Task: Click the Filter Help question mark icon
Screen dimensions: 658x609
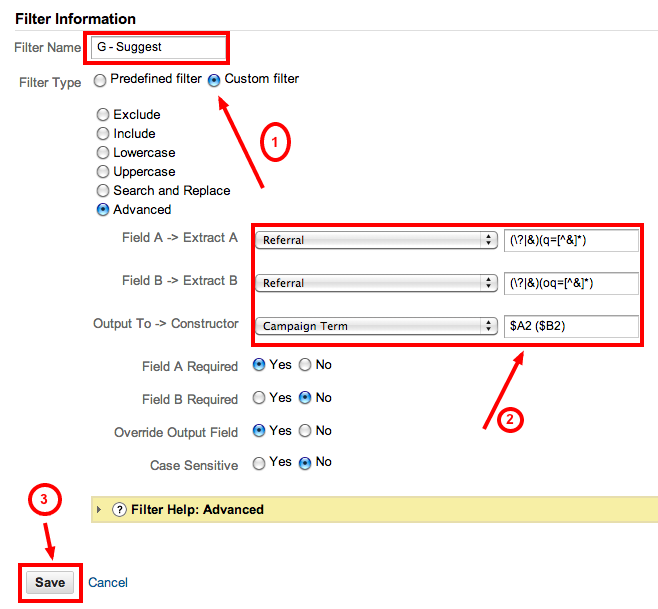Action: click(120, 510)
